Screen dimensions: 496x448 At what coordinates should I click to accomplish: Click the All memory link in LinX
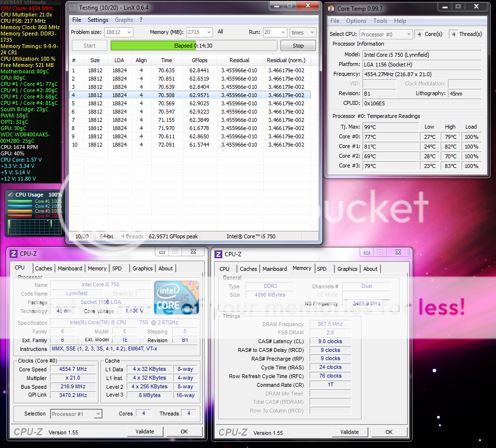220,32
